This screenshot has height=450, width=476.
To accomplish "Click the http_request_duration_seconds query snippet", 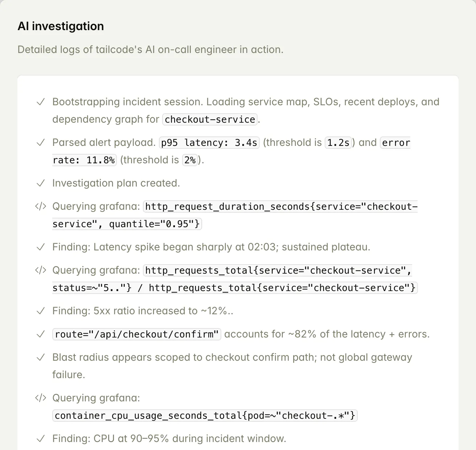I will click(281, 206).
